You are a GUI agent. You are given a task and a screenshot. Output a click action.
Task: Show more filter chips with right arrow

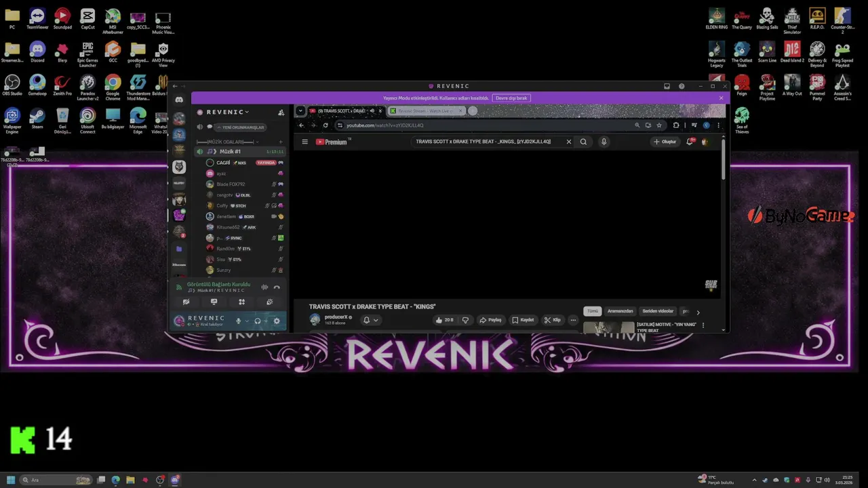coord(698,312)
